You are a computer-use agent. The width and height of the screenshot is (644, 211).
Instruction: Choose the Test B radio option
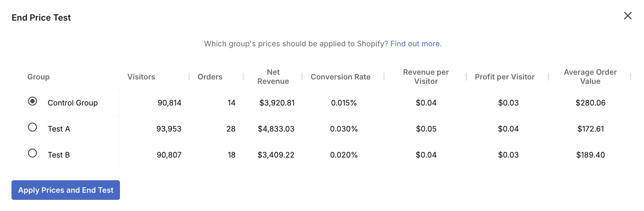coord(32,154)
